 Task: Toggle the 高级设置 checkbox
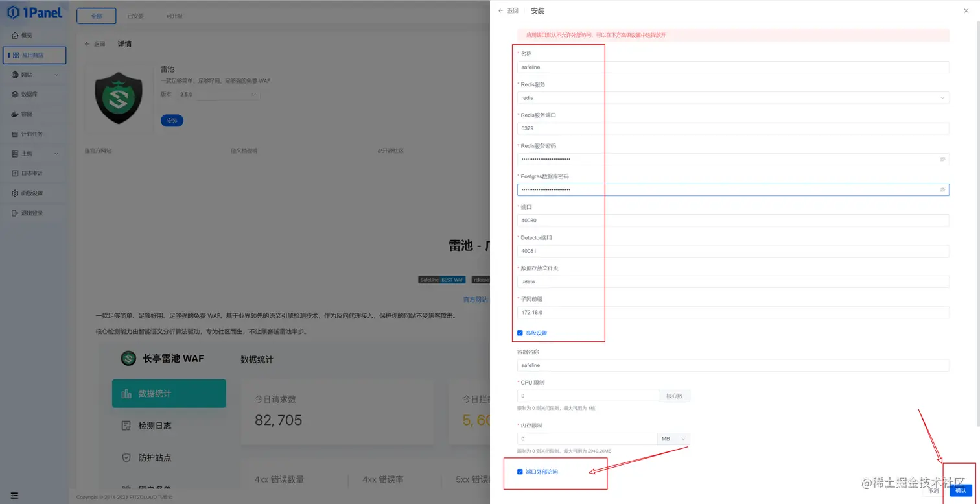(x=520, y=333)
